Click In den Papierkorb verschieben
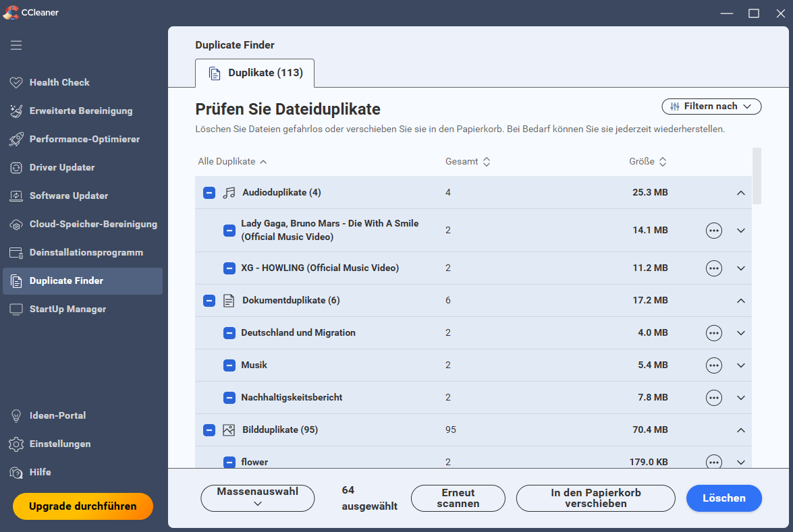Screen dimensions: 793x532 coord(595,498)
